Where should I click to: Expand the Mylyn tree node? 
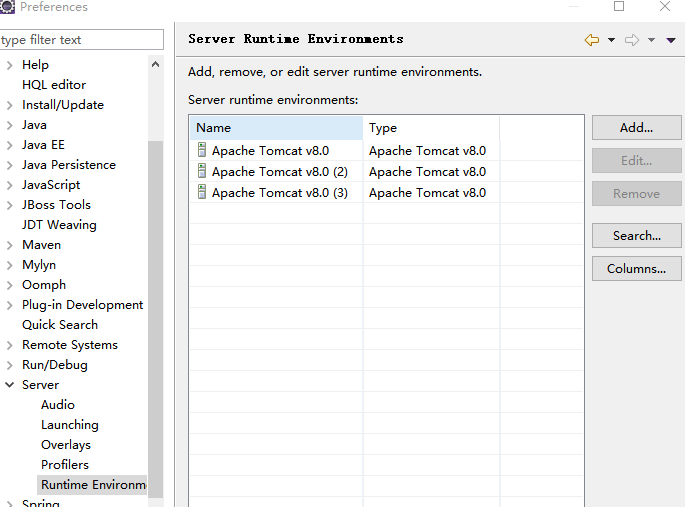[x=10, y=265]
